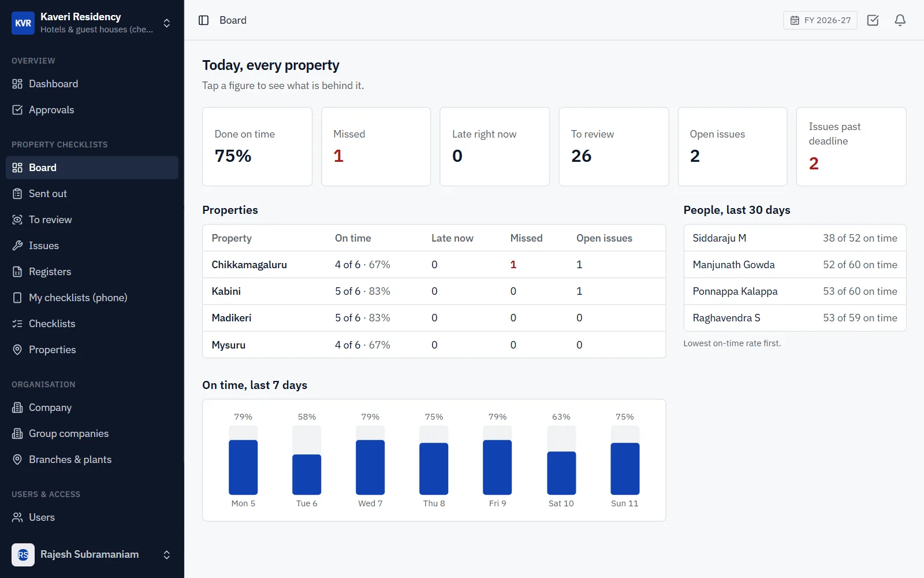Open Branches & plants menu label
This screenshot has width=924, height=578.
70,460
